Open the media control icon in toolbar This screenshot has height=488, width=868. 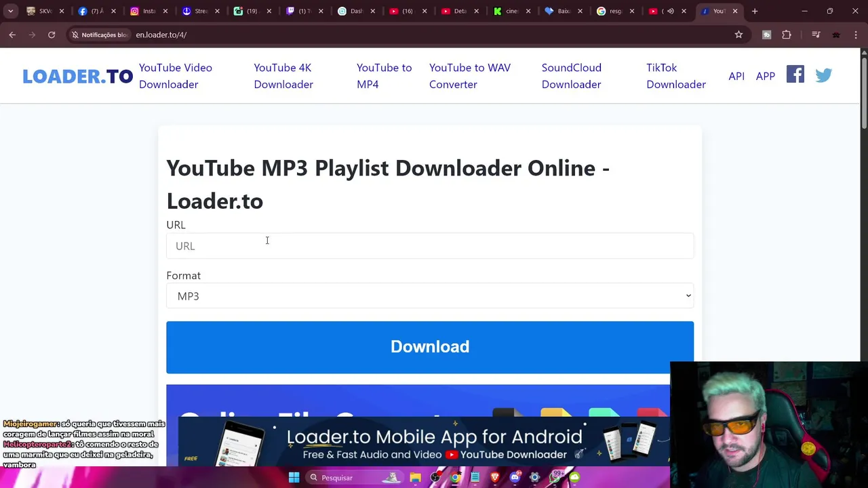tap(816, 35)
